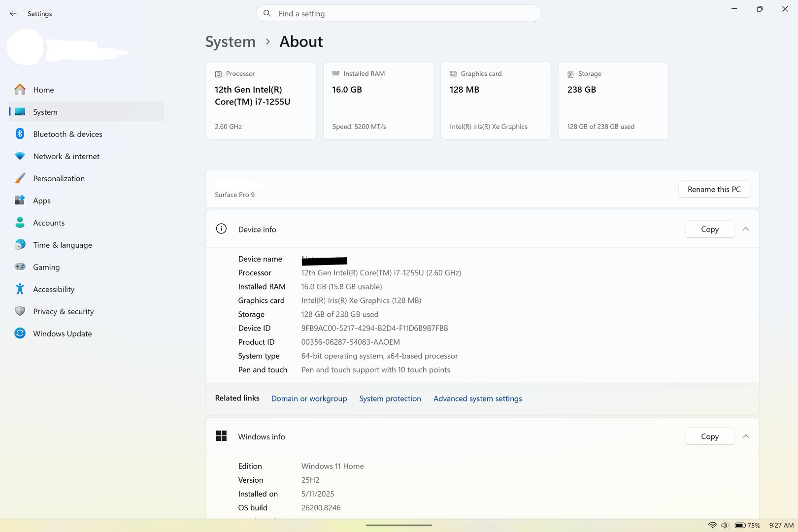Click the System monitor icon
The height and width of the screenshot is (532, 798).
tap(20, 112)
